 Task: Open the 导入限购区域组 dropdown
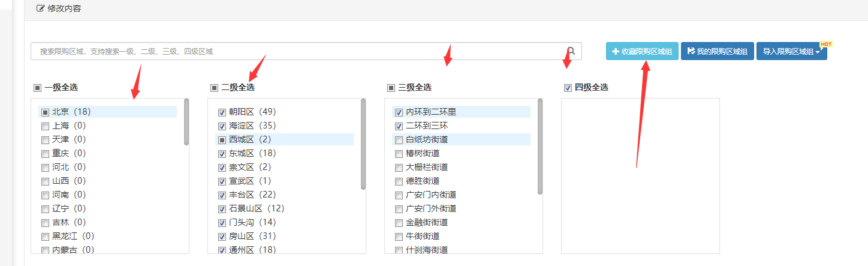[x=791, y=52]
